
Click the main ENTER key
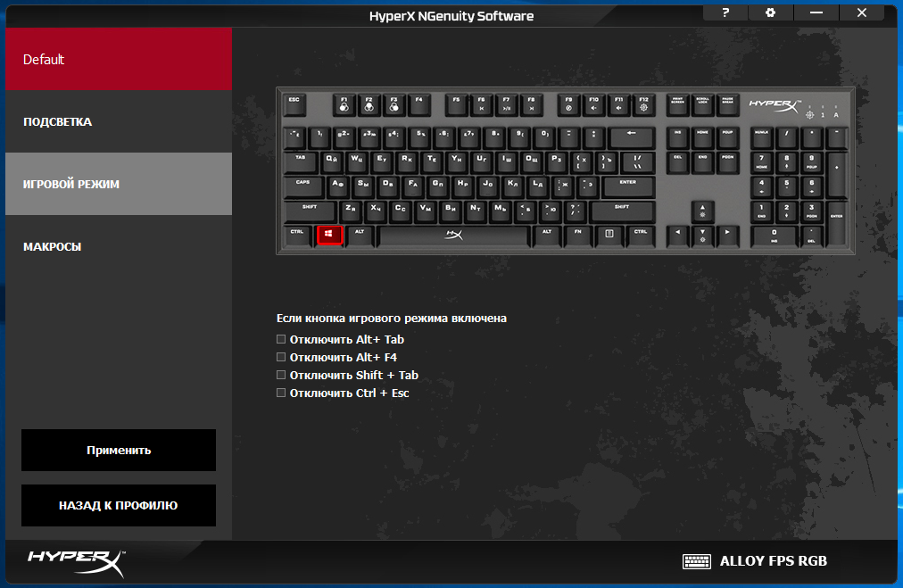(627, 186)
